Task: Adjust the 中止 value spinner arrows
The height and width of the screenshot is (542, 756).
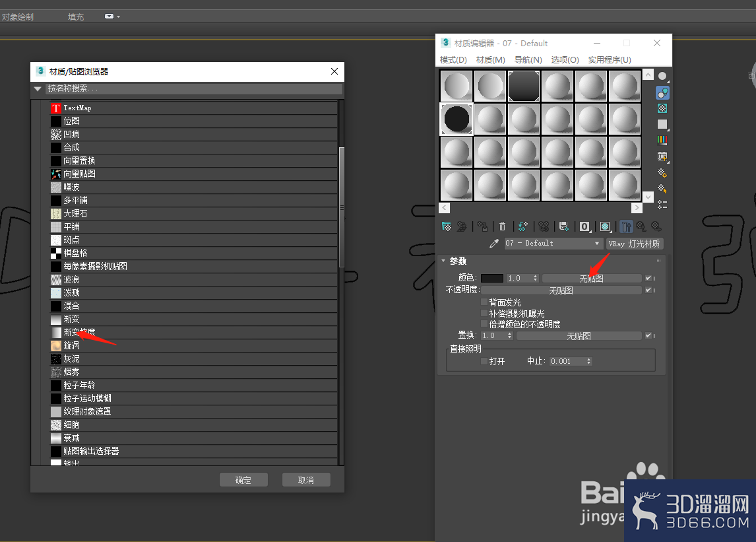Action: point(588,361)
